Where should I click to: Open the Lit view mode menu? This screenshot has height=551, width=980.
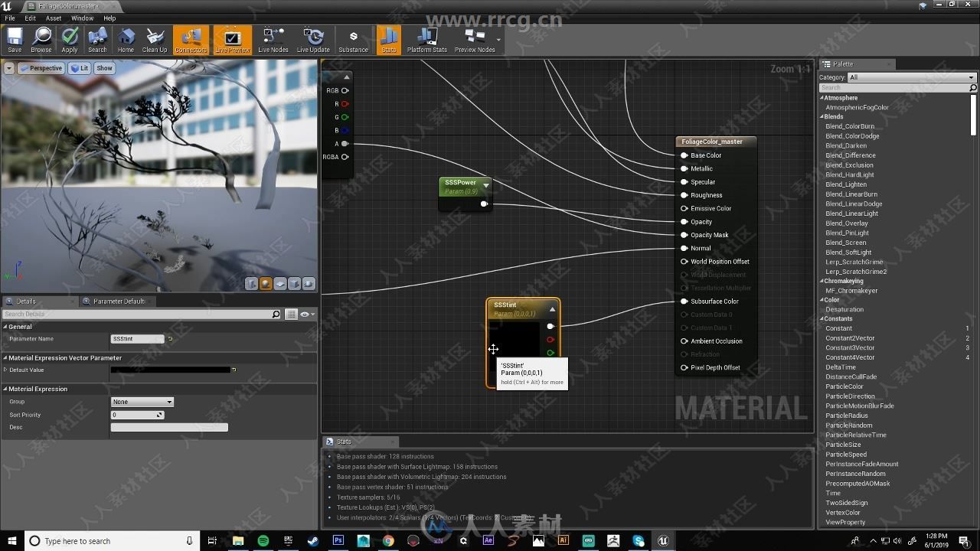point(80,68)
